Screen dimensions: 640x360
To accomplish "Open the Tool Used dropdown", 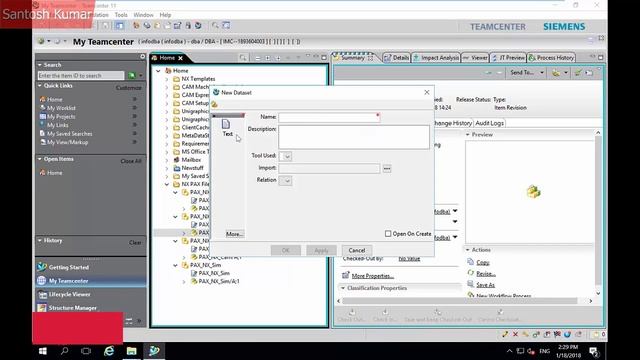I will [286, 156].
